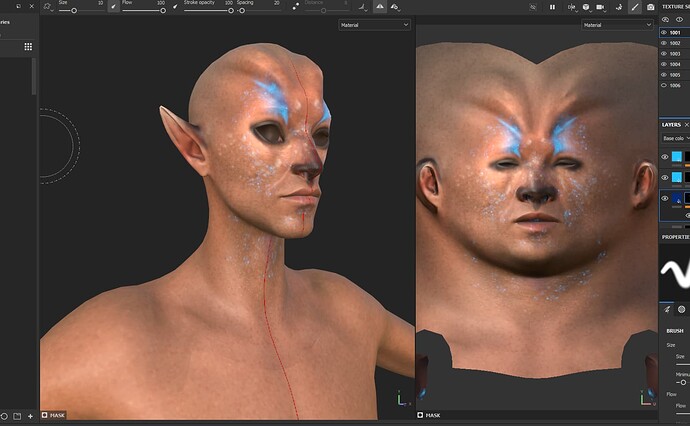This screenshot has height=426, width=690.
Task: Hide texture set 1001 via eye icon
Action: pos(664,33)
